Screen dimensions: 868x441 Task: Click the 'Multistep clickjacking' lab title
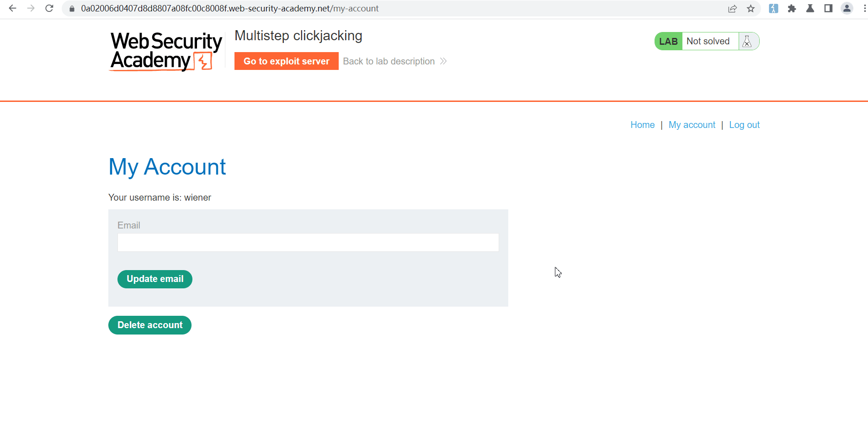click(298, 36)
